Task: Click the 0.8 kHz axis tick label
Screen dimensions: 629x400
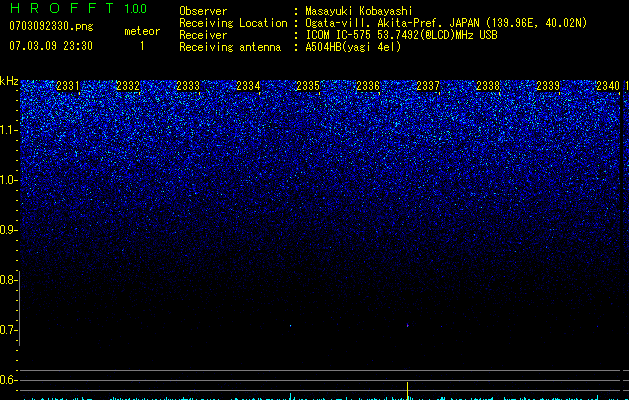Action: coord(8,280)
